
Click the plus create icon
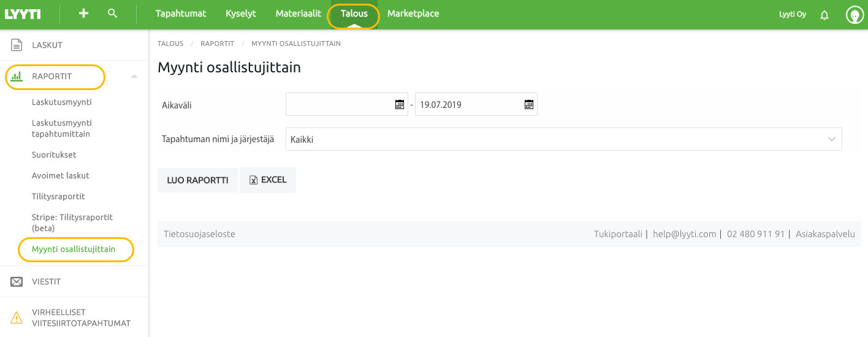click(x=84, y=13)
